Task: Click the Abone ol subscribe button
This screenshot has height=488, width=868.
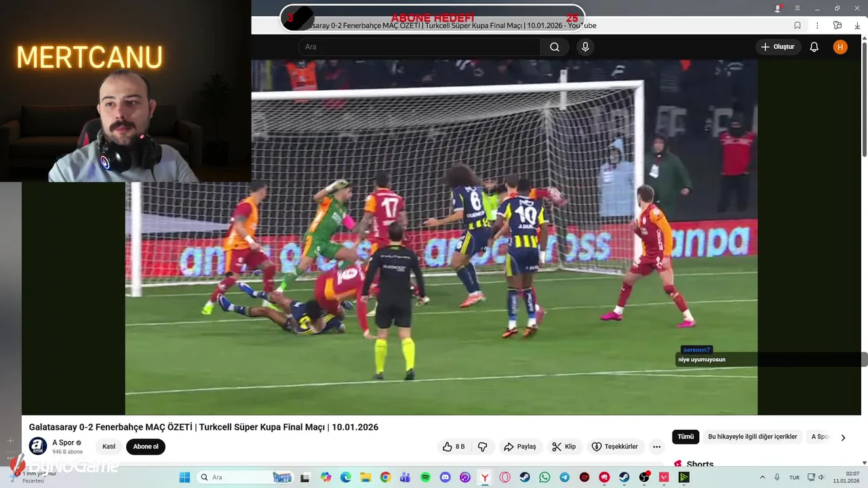Action: (146, 447)
